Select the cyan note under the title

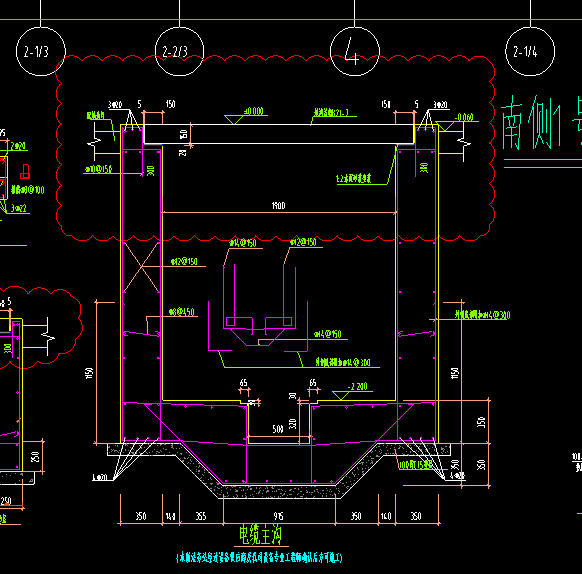[259, 558]
